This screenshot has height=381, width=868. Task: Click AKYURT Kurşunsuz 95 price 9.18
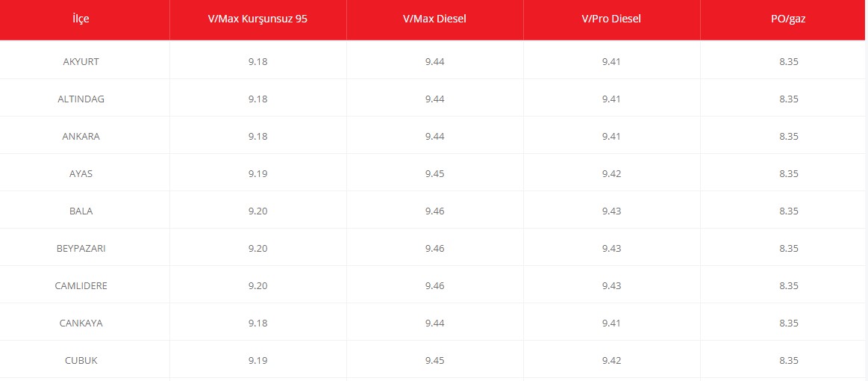(x=258, y=61)
